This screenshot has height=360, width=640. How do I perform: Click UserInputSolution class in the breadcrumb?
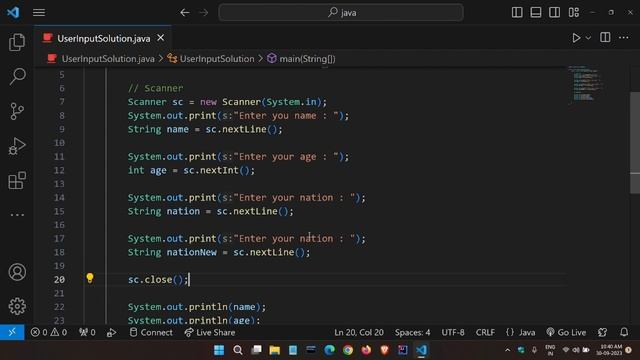tap(217, 59)
